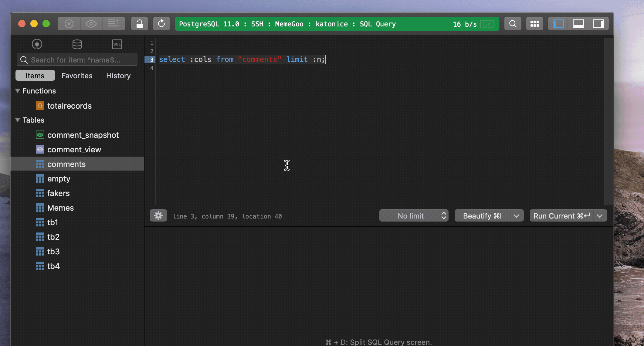The height and width of the screenshot is (346, 644).
Task: Collapse the Tables section
Action: click(x=18, y=120)
